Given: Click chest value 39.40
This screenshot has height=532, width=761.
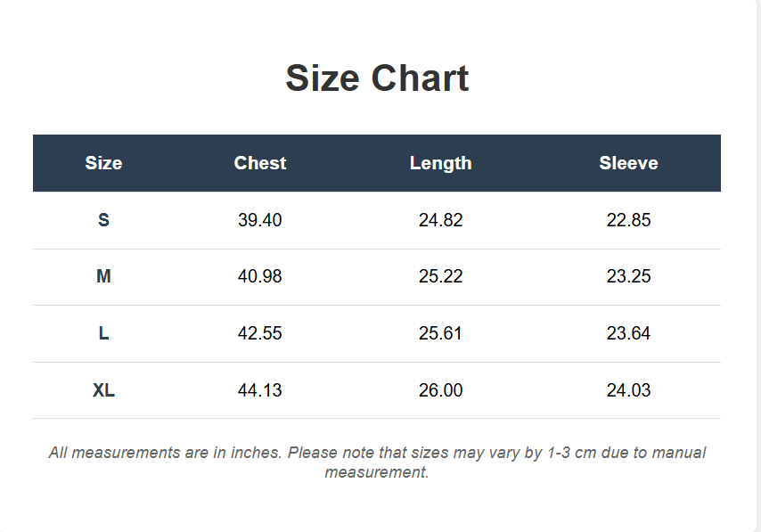Looking at the screenshot, I should point(260,220).
